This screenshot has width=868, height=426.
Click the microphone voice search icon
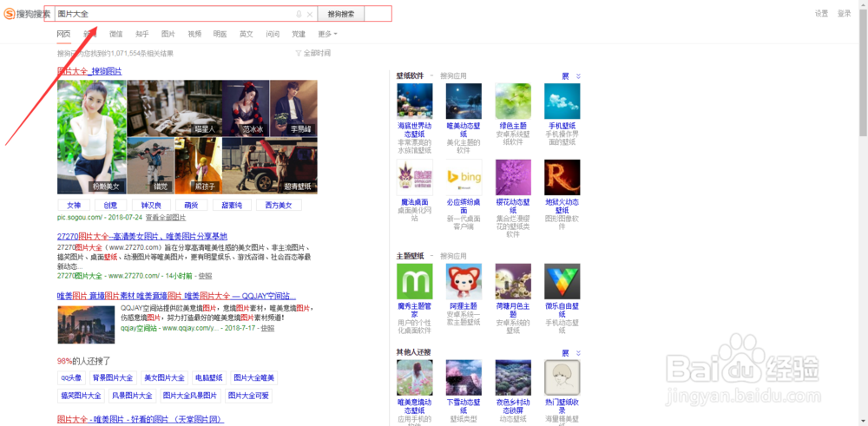pyautogui.click(x=299, y=14)
